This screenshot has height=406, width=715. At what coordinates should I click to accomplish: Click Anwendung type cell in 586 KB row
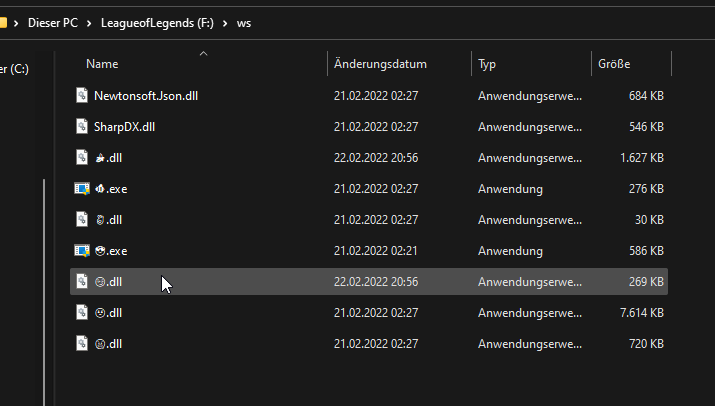click(x=510, y=251)
